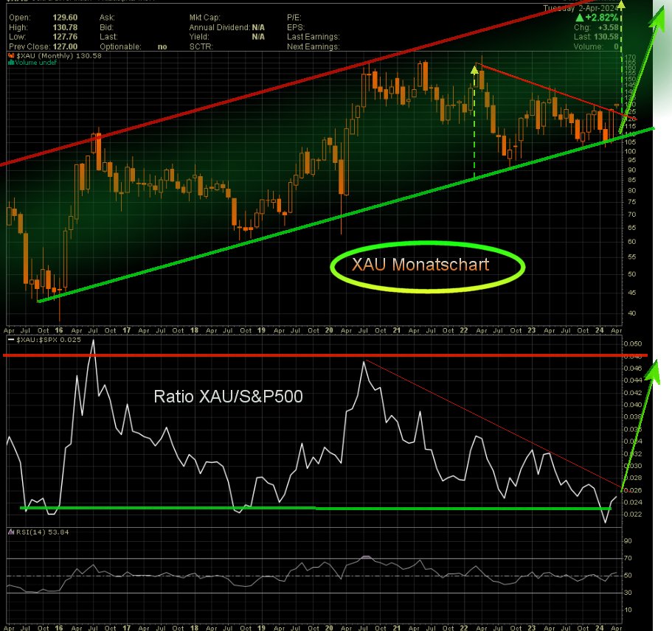Screen dimensions: 672x631
Task: Click the candlestick icon beside $XAU (Monthly) legend
Action: click(x=11, y=56)
